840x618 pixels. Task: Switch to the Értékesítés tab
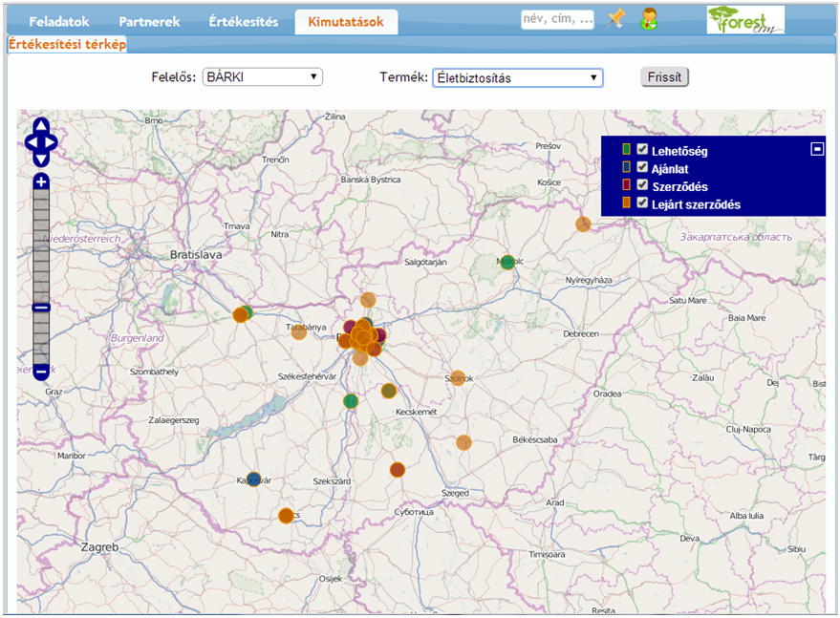(x=244, y=22)
